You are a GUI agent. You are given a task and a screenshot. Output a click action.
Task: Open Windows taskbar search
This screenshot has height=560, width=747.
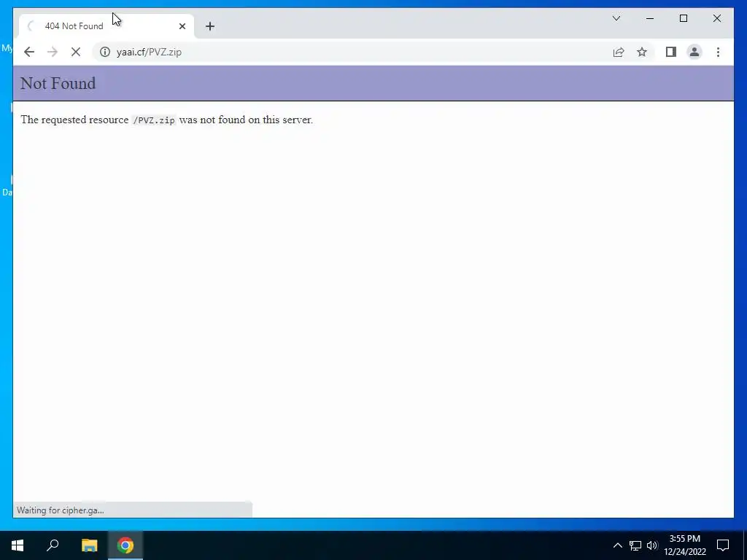53,545
